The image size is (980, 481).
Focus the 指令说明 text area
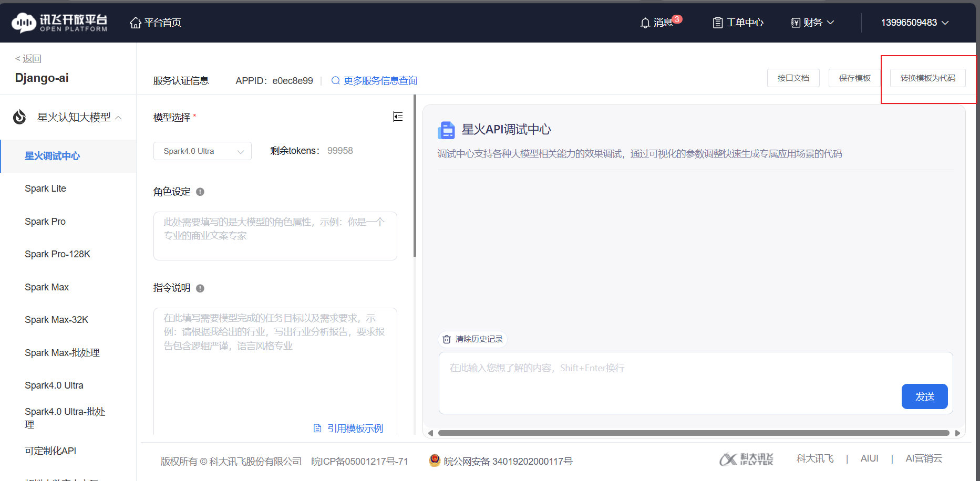click(x=275, y=371)
